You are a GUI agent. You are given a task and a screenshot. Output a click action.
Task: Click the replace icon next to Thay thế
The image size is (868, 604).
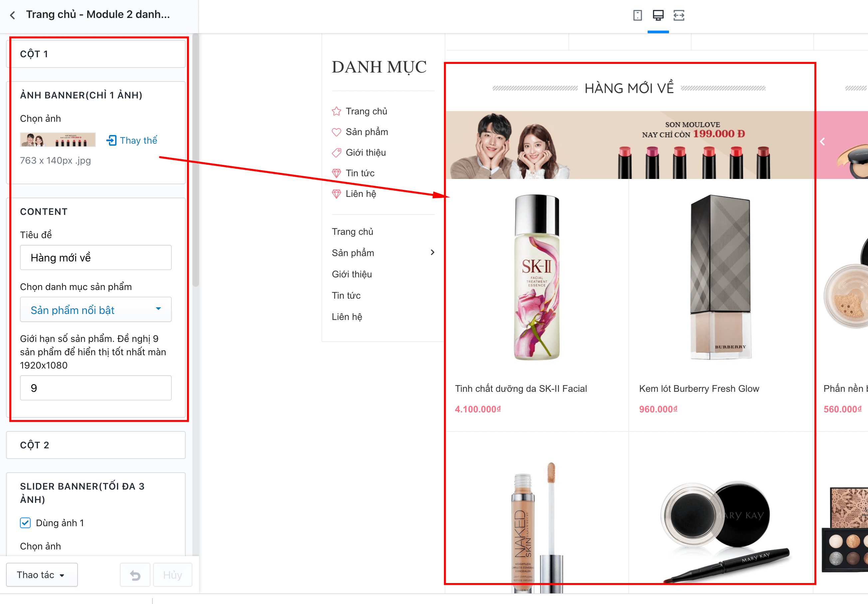[x=111, y=140]
